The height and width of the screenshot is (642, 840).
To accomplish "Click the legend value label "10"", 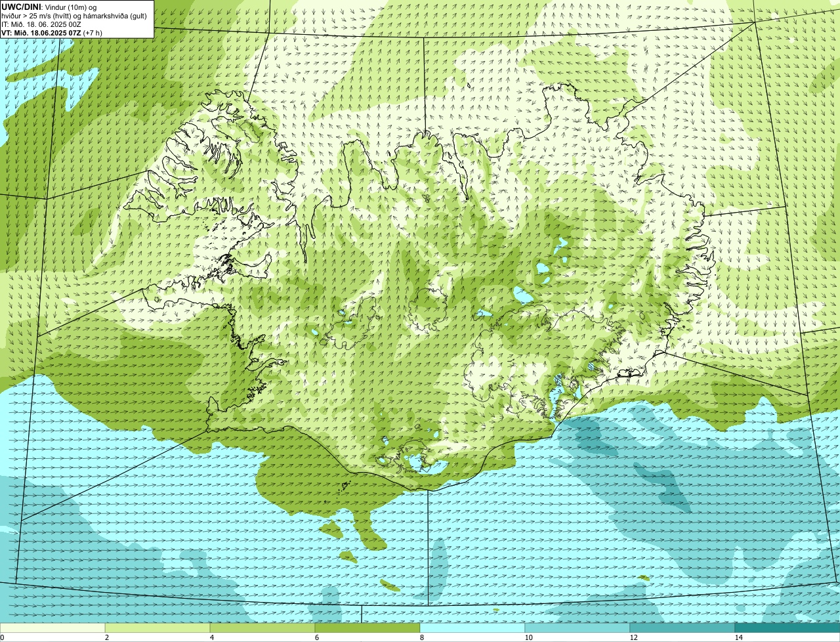I will click(x=528, y=637).
